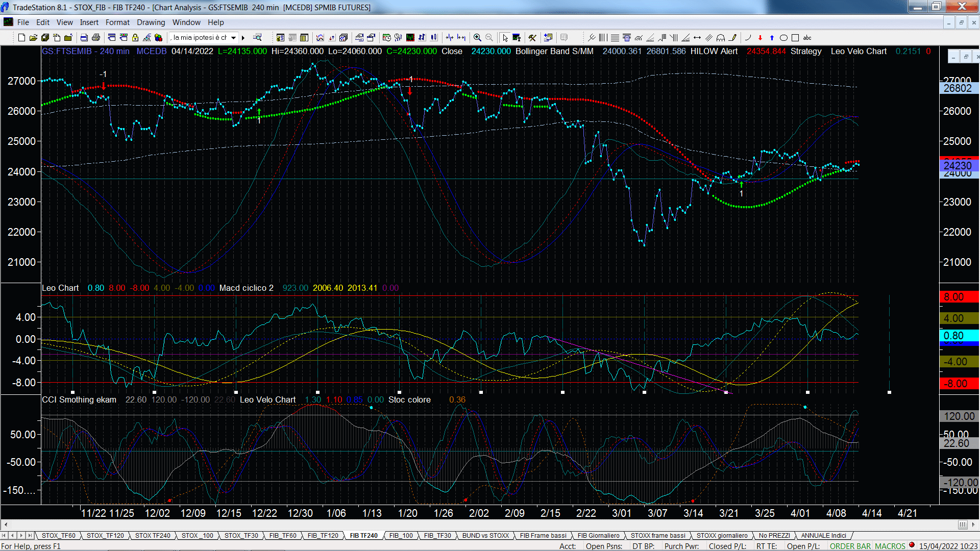Switch to the FIB_TF120 tab
Screen dimensions: 980x551
pos(323,535)
